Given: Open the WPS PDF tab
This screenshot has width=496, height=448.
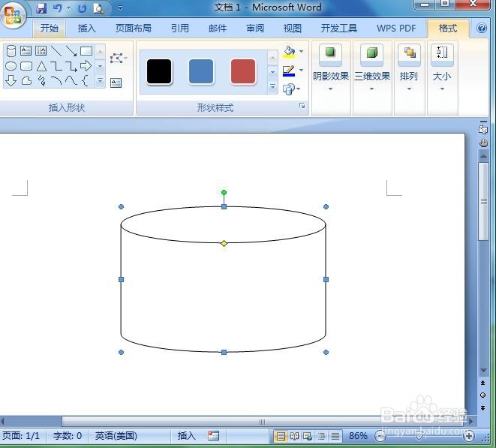Looking at the screenshot, I should 396,29.
